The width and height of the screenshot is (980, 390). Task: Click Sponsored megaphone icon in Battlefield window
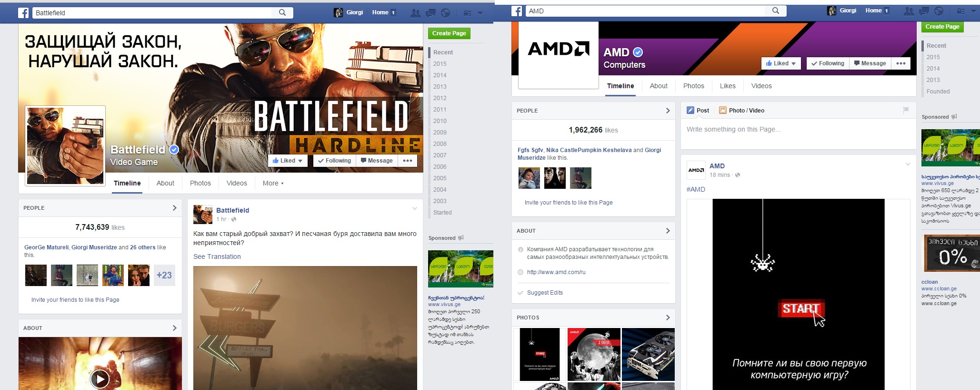click(460, 237)
